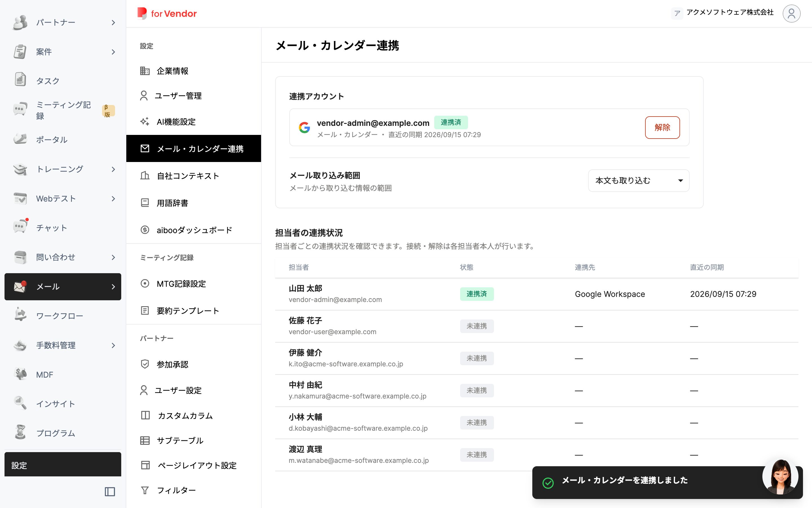Click the 山田 太郎 table row

pyautogui.click(x=537, y=294)
